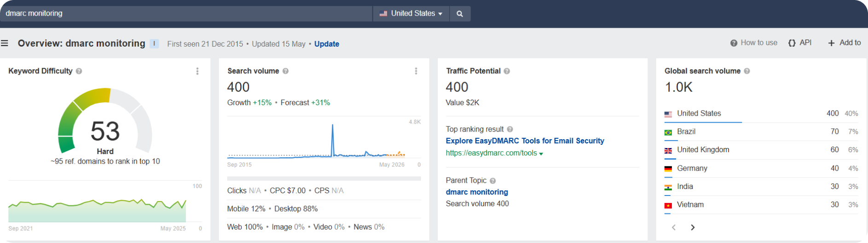Click the Add to button
Screen dimensions: 868x243
pos(845,42)
